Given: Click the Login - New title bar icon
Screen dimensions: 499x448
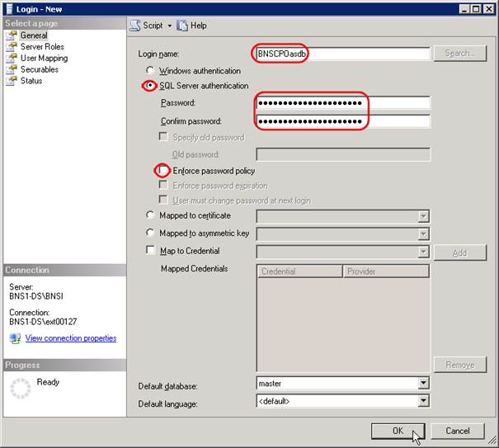Looking at the screenshot, I should [10, 9].
